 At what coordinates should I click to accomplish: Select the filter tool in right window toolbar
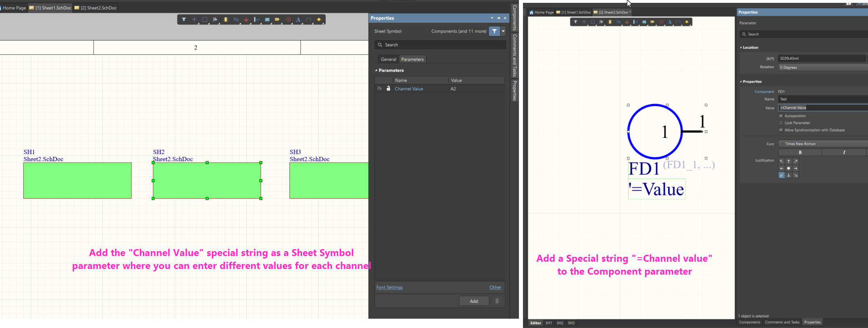click(x=576, y=22)
